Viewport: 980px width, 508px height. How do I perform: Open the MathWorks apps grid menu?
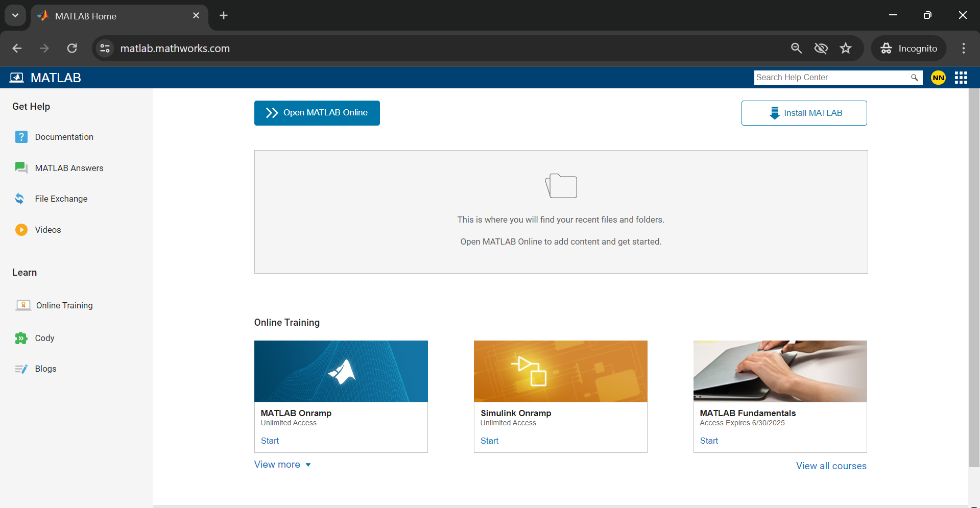pyautogui.click(x=961, y=78)
